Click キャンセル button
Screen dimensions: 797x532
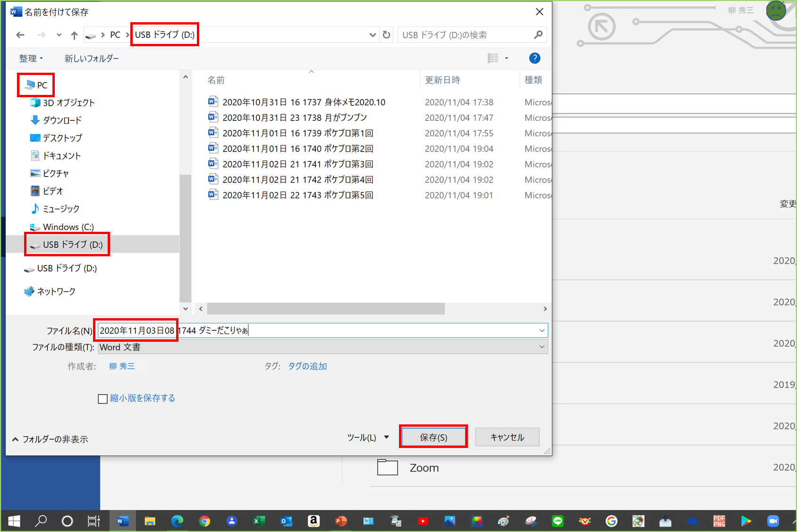point(507,437)
